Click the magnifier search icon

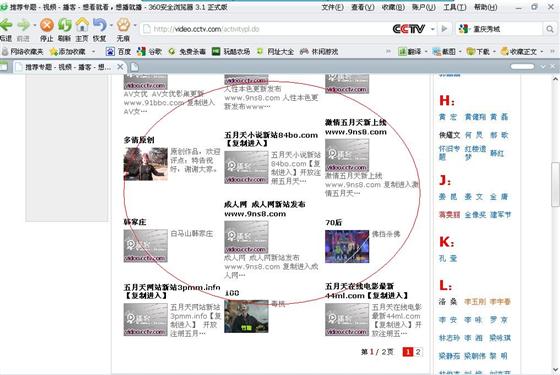(550, 29)
